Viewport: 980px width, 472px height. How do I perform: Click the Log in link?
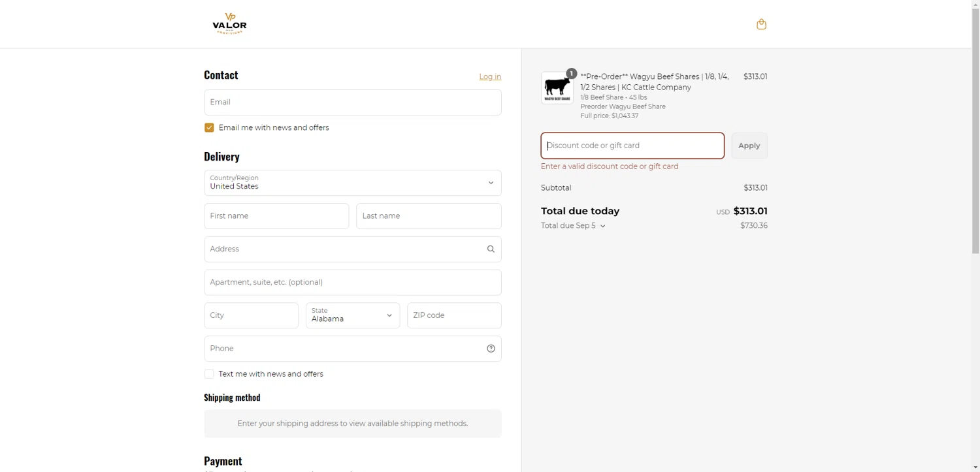click(x=490, y=76)
